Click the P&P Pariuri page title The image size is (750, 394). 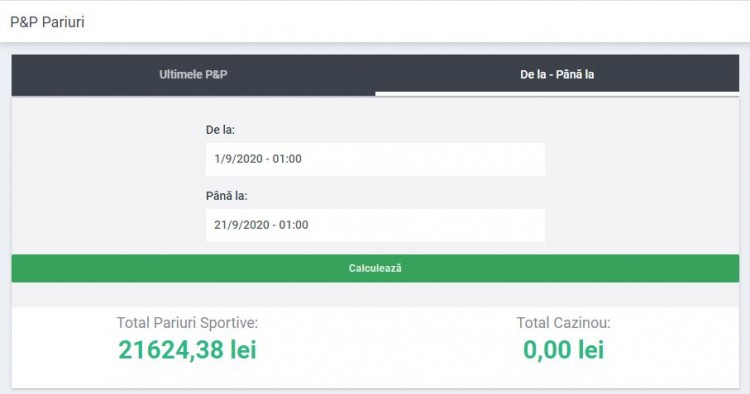[x=47, y=22]
